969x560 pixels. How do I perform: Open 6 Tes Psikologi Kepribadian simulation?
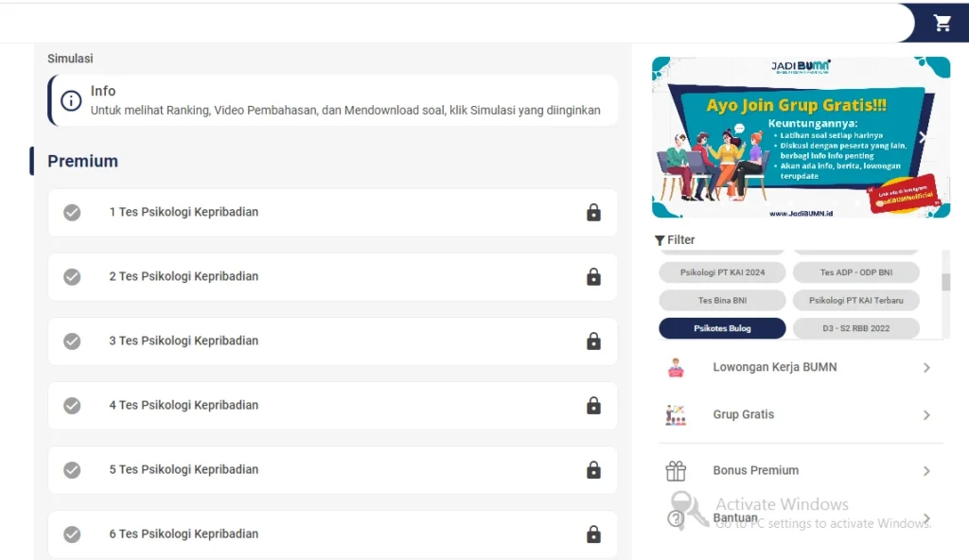click(x=332, y=534)
